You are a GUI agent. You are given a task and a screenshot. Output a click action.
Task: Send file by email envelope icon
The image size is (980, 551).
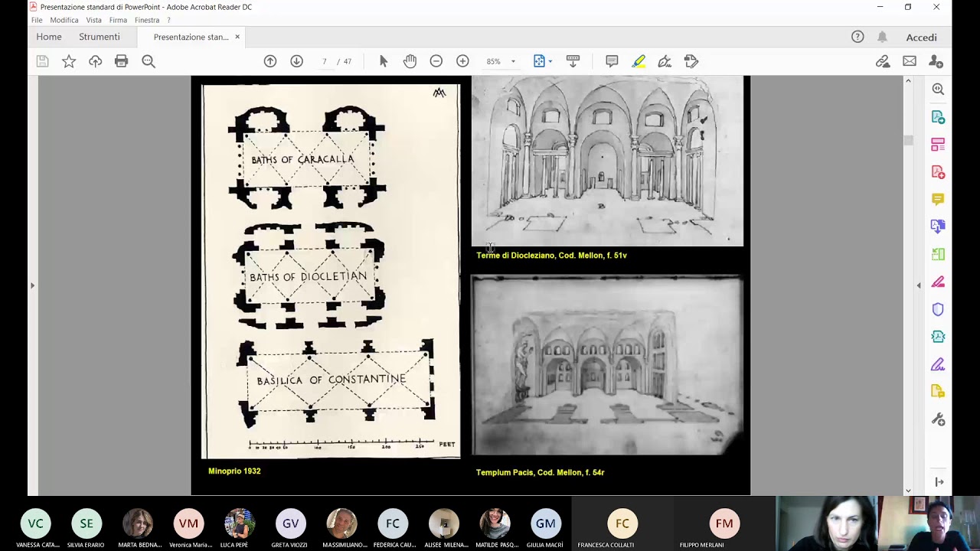coord(910,61)
